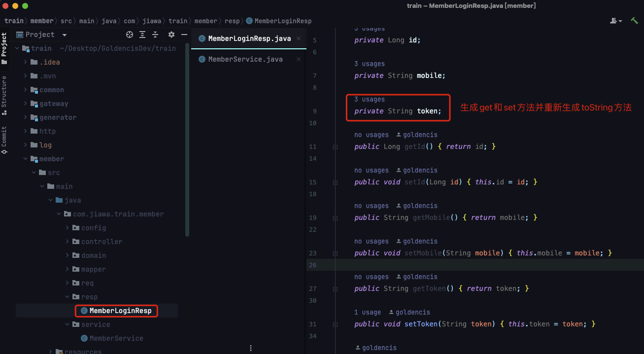
Task: Collapse the resp package
Action: [68, 297]
